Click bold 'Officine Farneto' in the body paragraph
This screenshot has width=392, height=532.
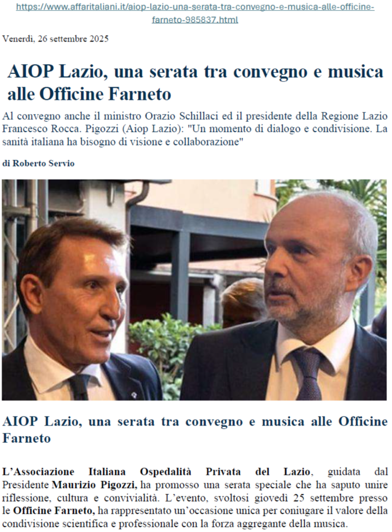53,511
